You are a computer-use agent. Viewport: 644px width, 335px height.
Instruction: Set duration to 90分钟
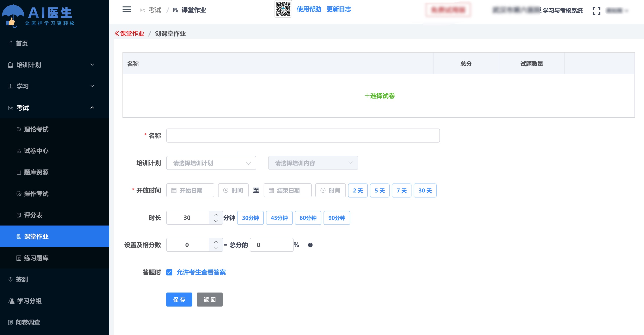click(x=337, y=218)
